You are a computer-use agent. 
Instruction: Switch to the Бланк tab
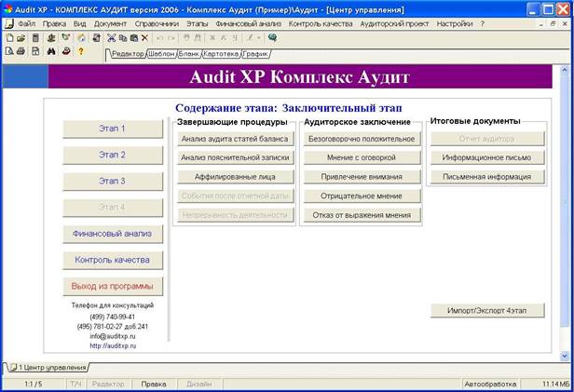coord(189,54)
